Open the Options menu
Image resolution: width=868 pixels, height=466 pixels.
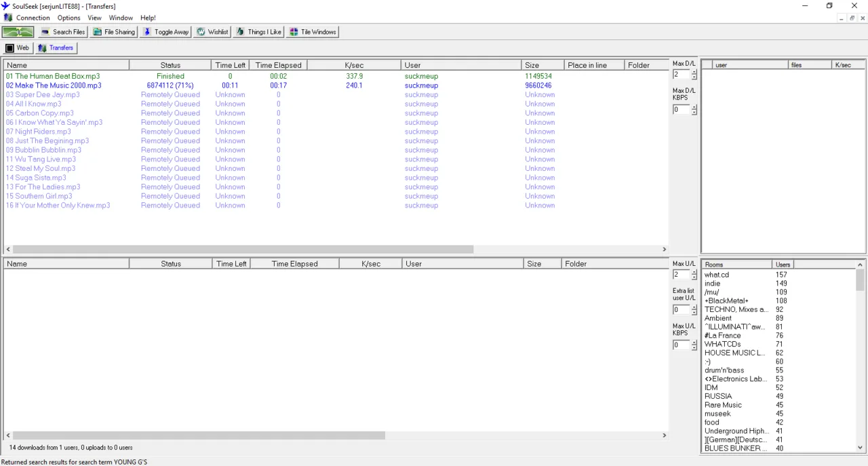click(69, 18)
